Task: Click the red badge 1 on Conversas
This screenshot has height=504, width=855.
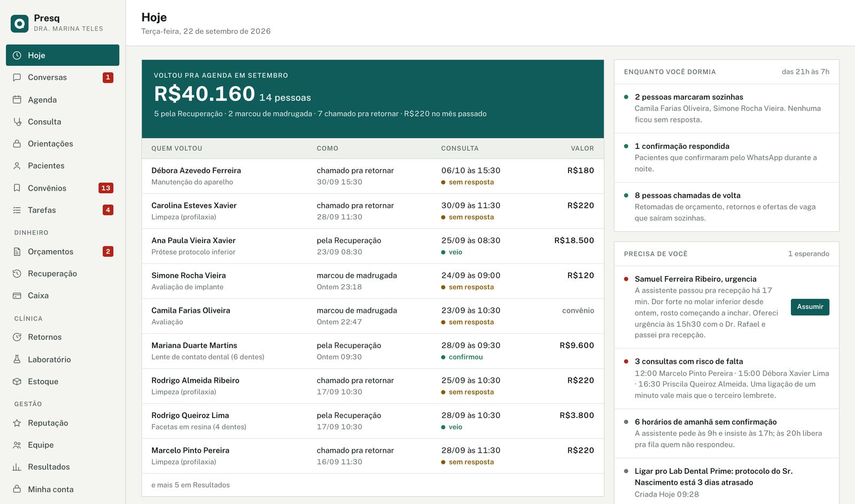Action: [108, 77]
